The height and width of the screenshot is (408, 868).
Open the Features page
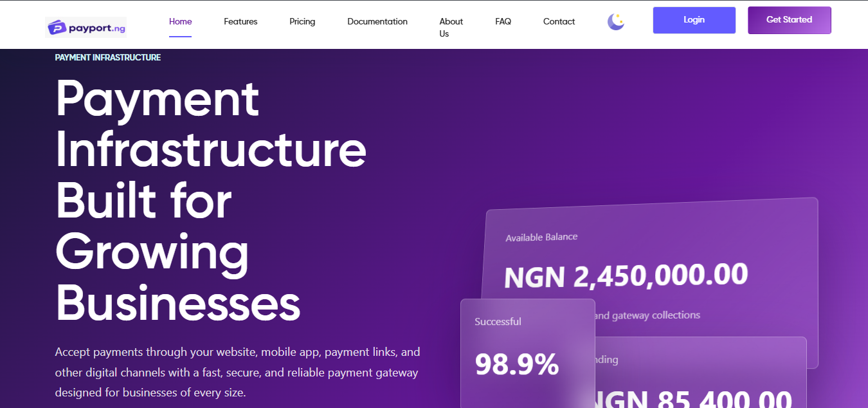click(x=240, y=21)
